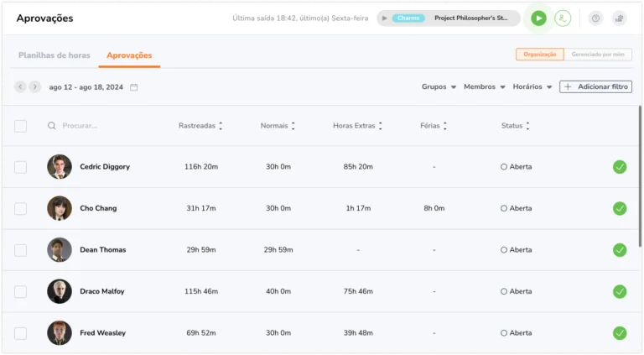The width and height of the screenshot is (644, 355).
Task: Sort by Férias column
Action: coord(434,126)
